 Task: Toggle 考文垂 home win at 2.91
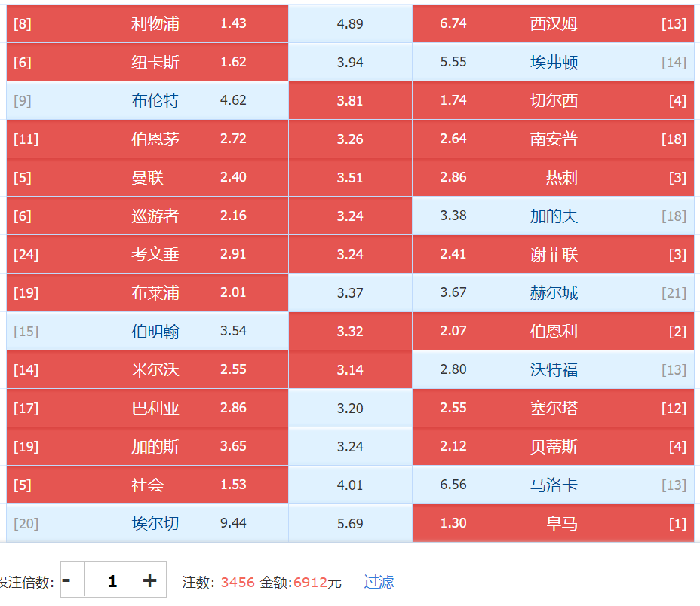coord(147,254)
